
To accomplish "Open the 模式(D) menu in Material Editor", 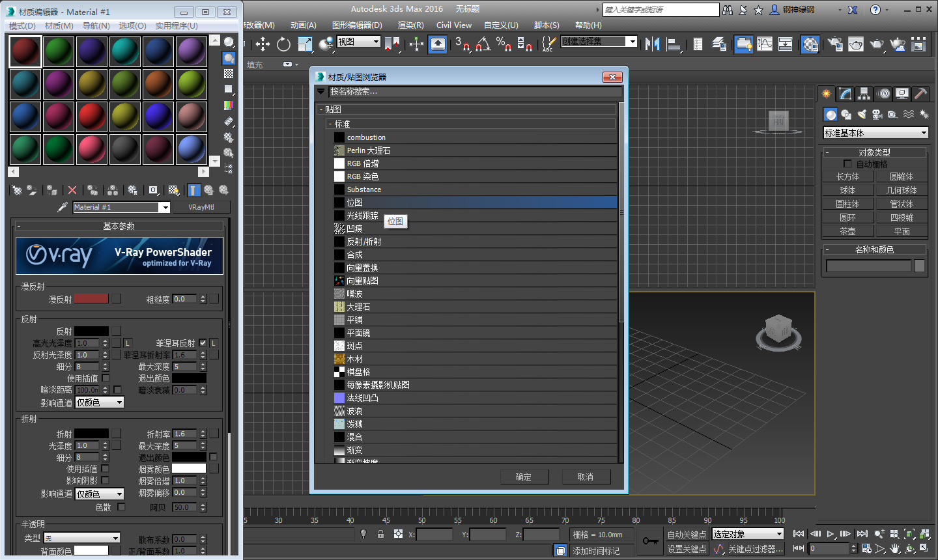I will click(22, 25).
